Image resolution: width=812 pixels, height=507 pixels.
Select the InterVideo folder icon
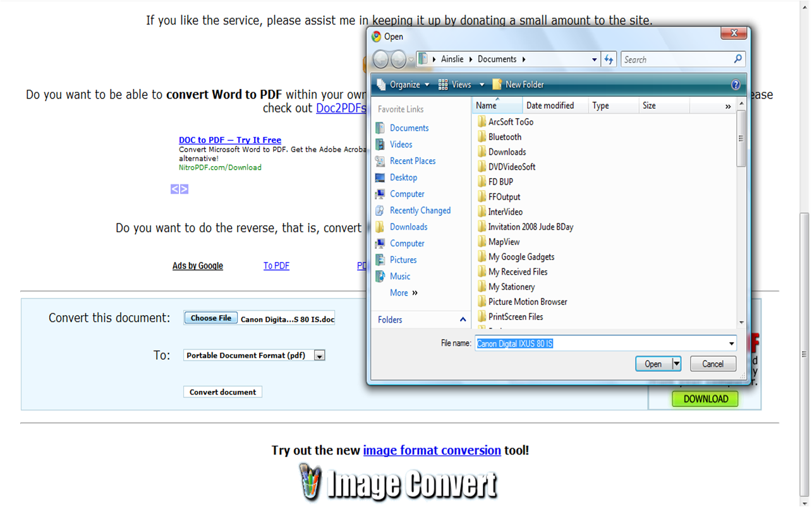(482, 212)
